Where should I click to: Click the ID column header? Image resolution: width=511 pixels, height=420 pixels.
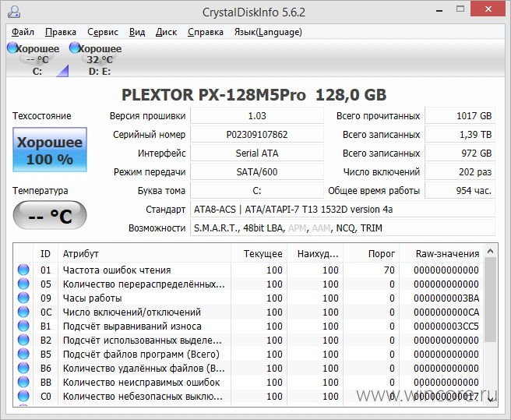coord(46,254)
